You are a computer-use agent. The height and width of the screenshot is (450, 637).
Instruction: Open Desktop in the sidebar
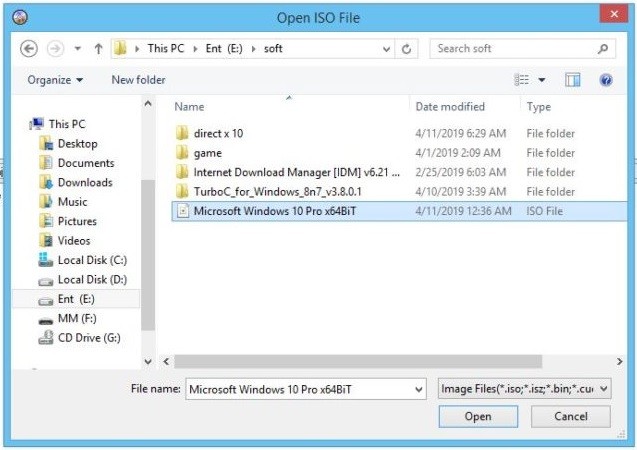click(x=68, y=143)
